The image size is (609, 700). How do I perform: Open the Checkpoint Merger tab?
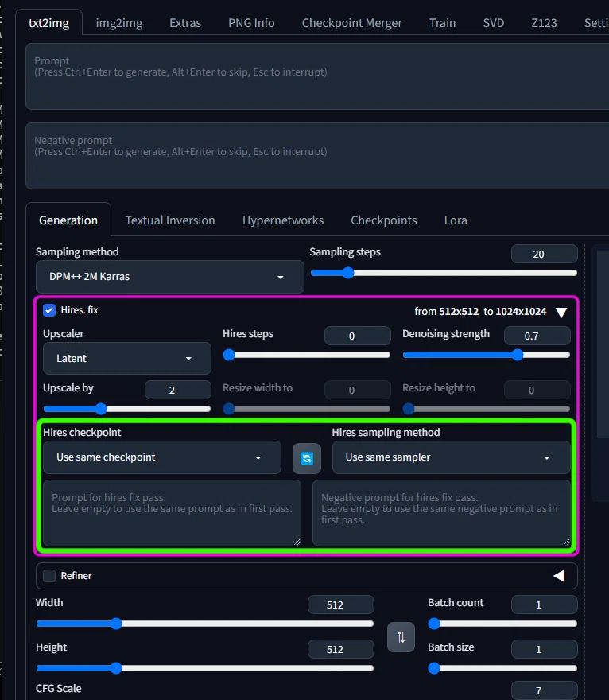[351, 23]
